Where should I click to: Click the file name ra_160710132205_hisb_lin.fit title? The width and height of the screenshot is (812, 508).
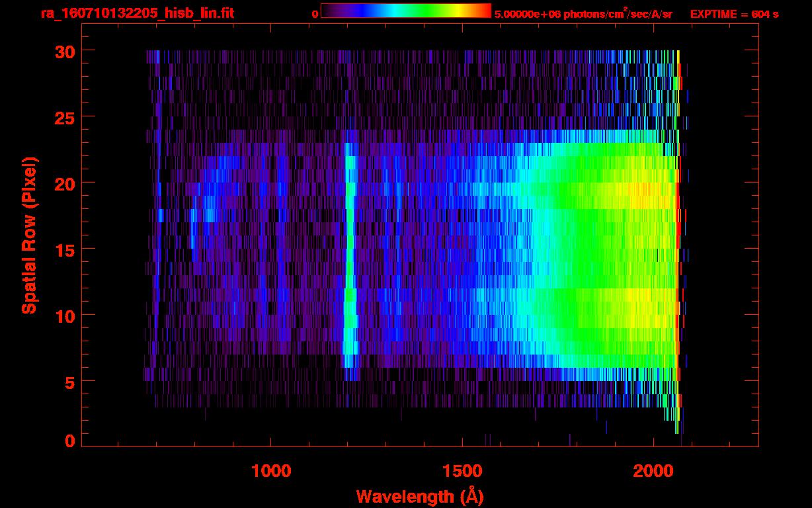(137, 13)
